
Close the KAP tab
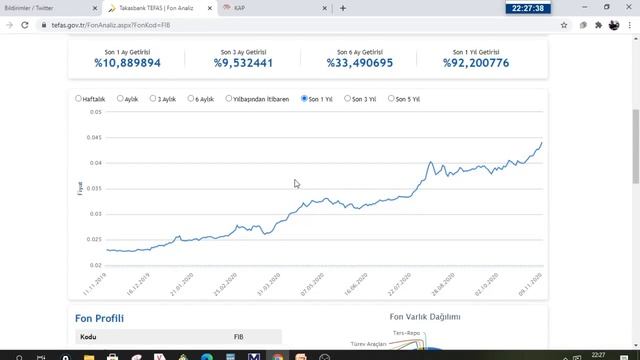click(324, 8)
